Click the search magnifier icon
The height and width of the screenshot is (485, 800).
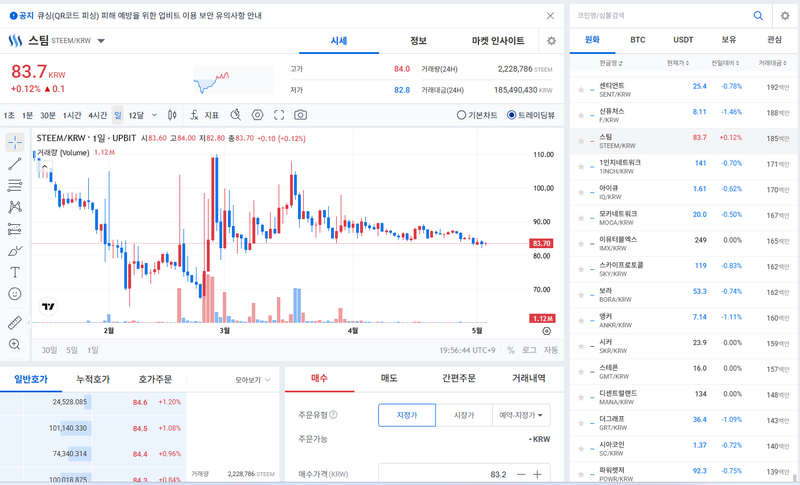(x=758, y=16)
